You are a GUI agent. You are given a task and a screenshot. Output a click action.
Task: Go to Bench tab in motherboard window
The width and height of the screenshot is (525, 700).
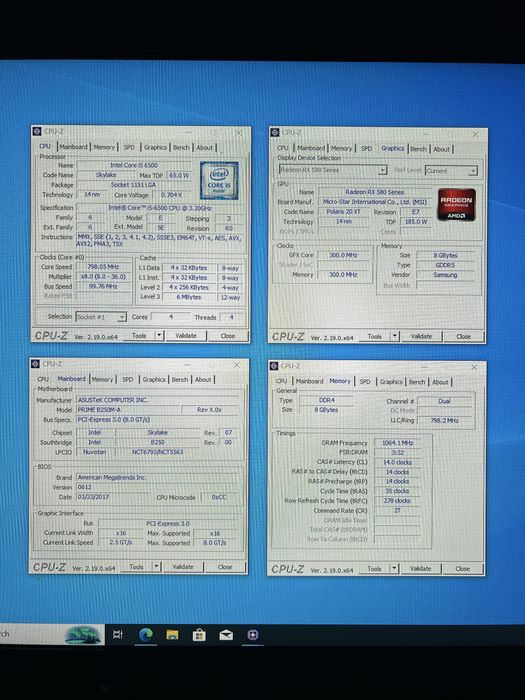point(179,379)
